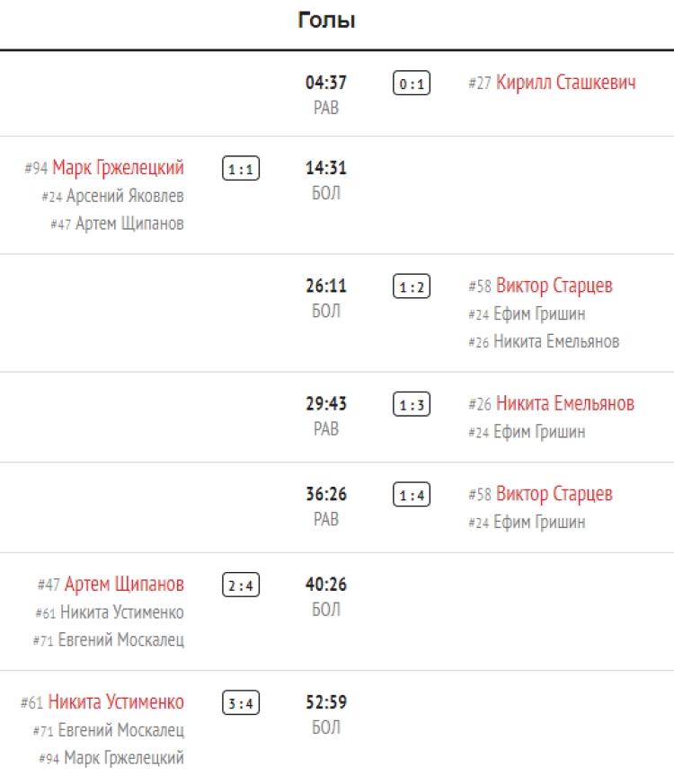The image size is (674, 784).
Task: Select the 2:4 score badge
Action: pos(241,586)
